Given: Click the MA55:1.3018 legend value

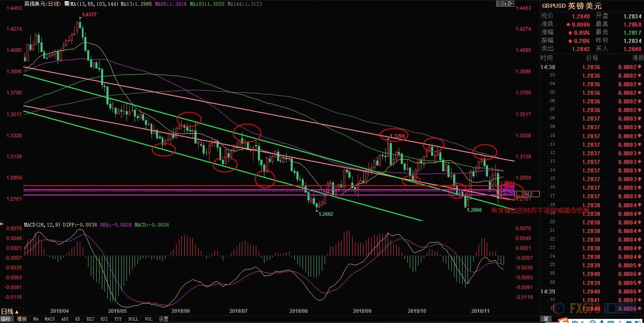Looking at the screenshot, I should click(171, 4).
